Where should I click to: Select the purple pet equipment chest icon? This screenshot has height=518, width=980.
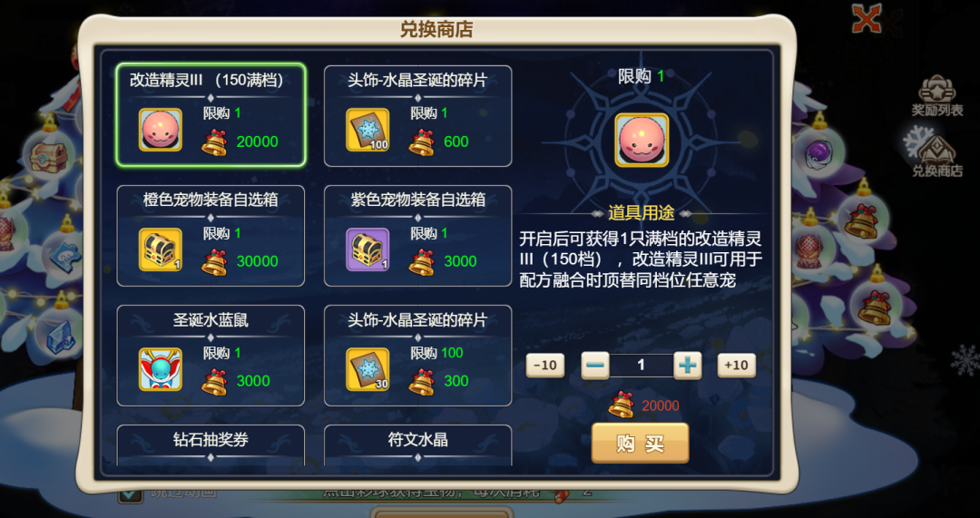click(x=367, y=249)
